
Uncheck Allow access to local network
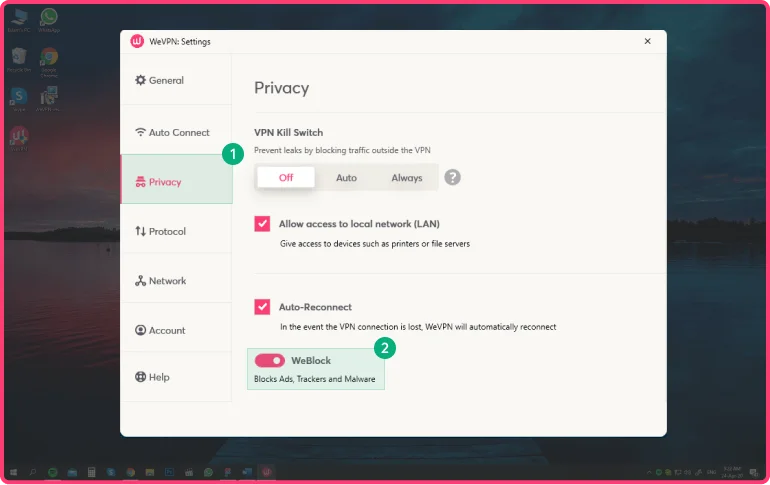(262, 224)
